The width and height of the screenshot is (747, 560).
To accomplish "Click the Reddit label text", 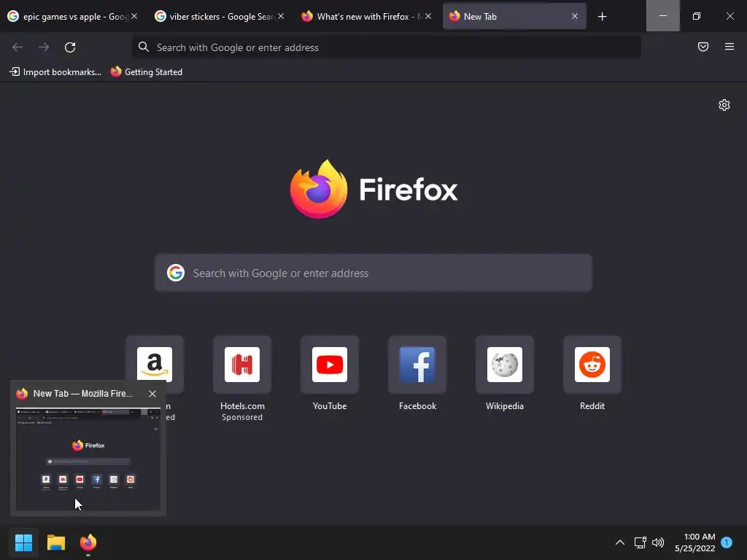I will point(592,406).
